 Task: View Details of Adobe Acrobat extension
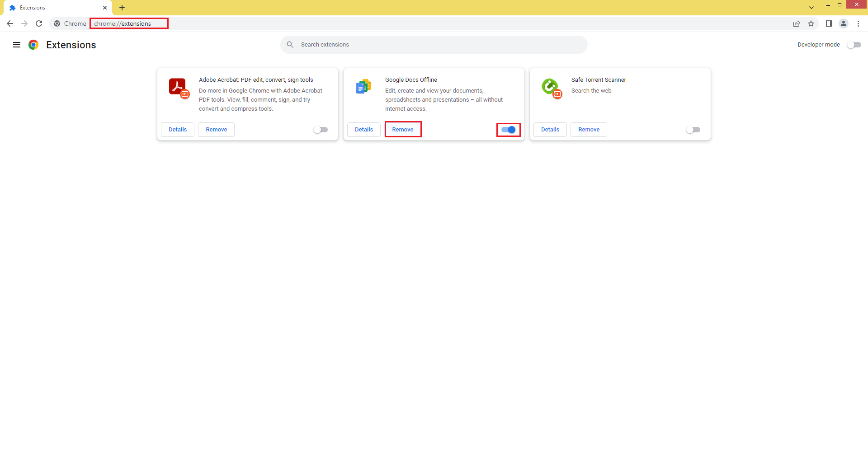[177, 129]
